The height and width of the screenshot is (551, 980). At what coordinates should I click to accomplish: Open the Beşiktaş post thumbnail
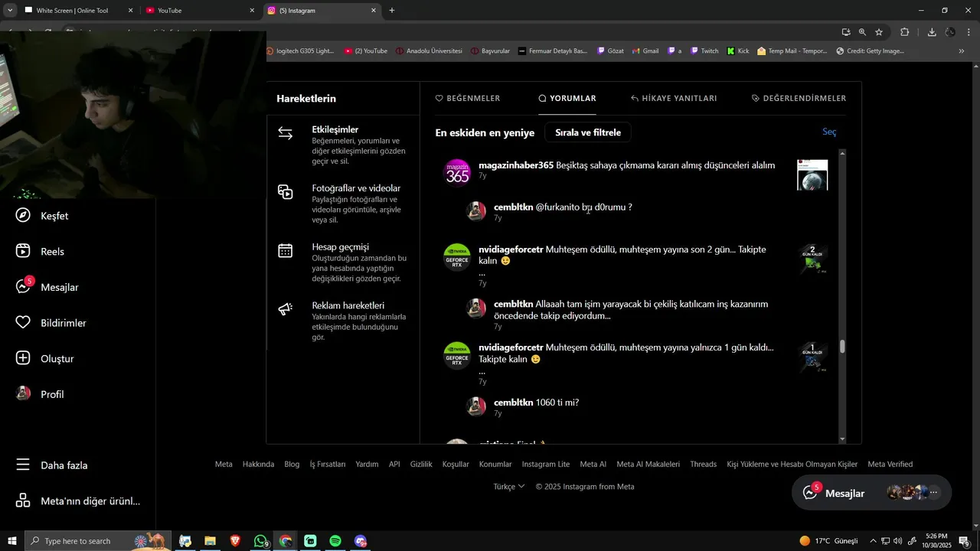pos(812,175)
